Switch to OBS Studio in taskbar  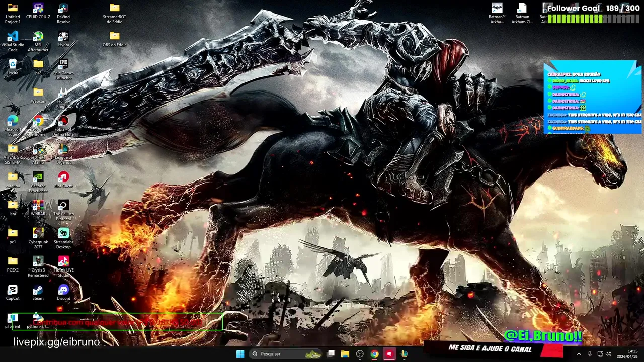coord(360,354)
